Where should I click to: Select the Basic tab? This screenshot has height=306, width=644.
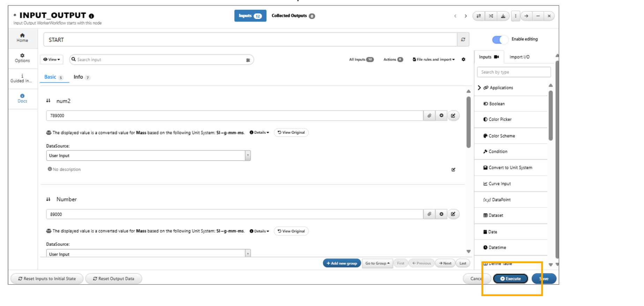54,77
